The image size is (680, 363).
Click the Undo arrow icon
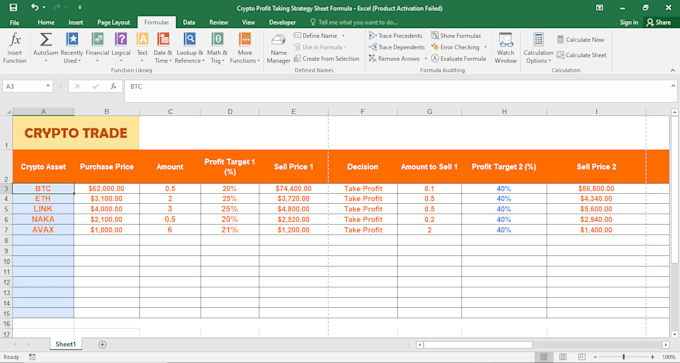(35, 8)
